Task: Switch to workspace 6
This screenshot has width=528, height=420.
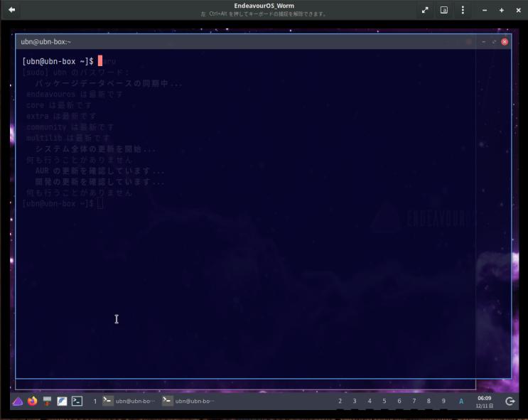Action: [399, 401]
